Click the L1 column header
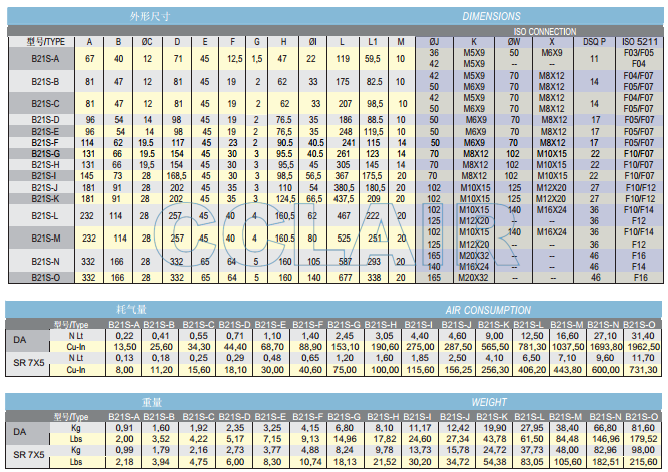Viewport: 668px width, 472px height. tap(373, 42)
